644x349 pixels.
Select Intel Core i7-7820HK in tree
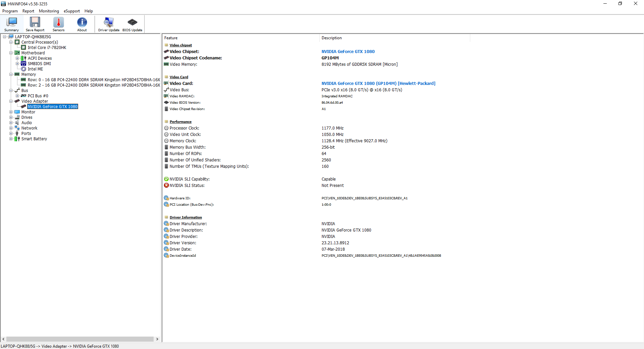click(47, 48)
